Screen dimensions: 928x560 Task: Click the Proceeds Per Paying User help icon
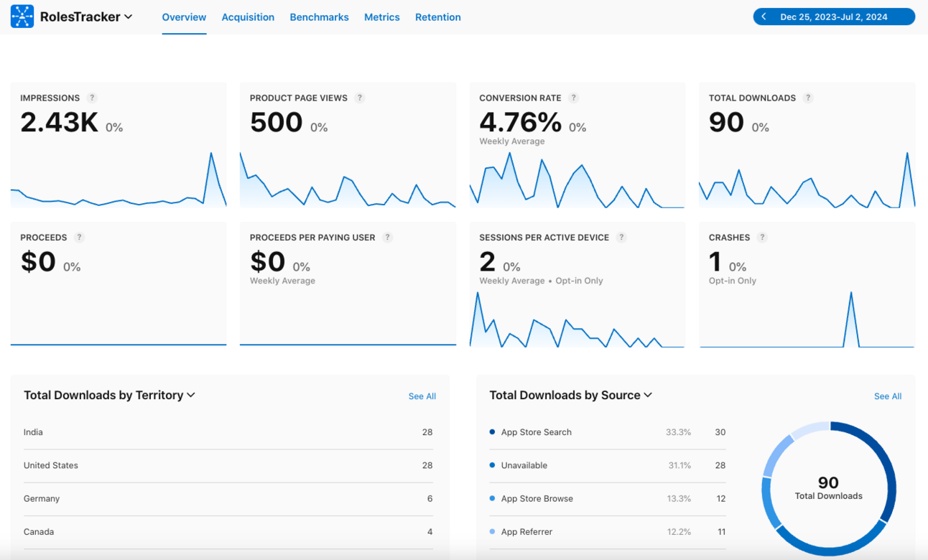point(387,237)
